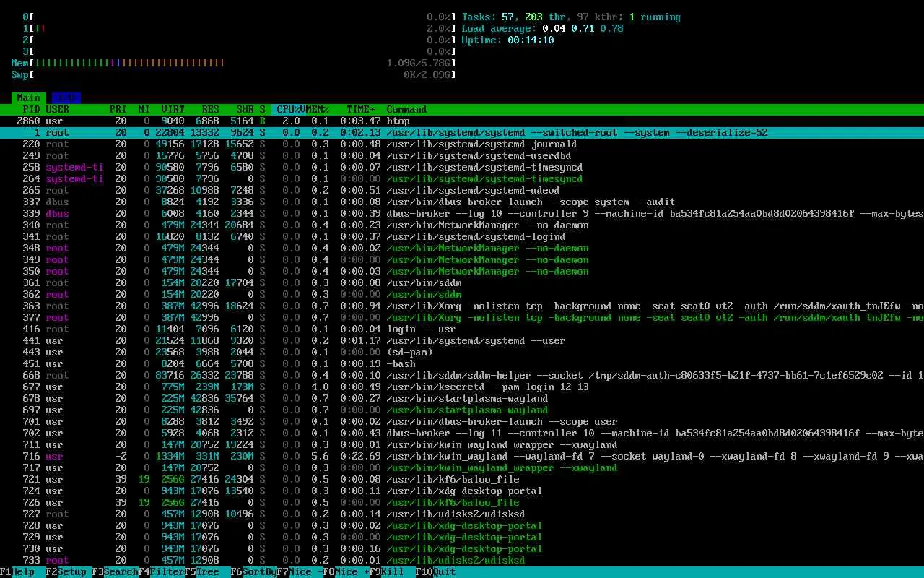Select the systemd-journald process row
924x578 pixels.
point(462,144)
